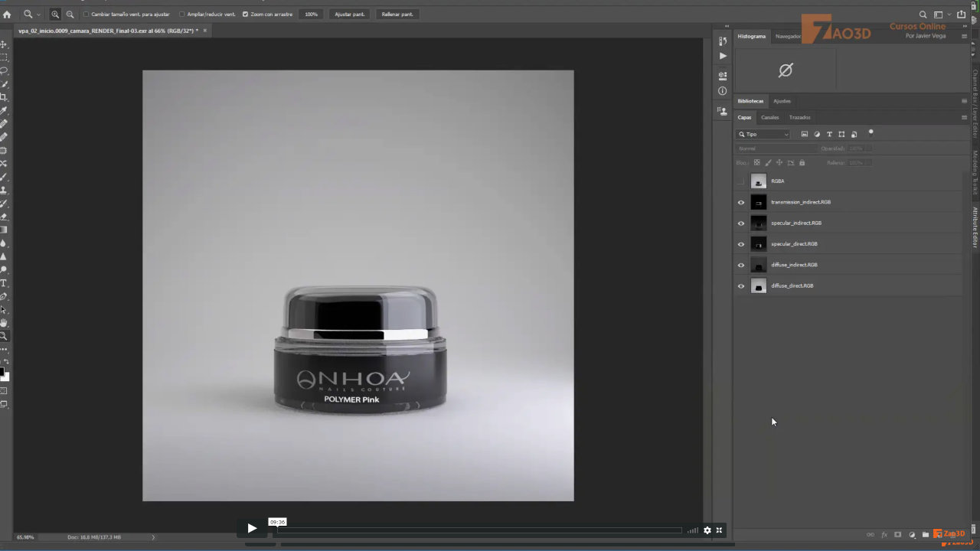Select the Zoom tool in toolbox
The width and height of the screenshot is (980, 551).
tap(4, 336)
